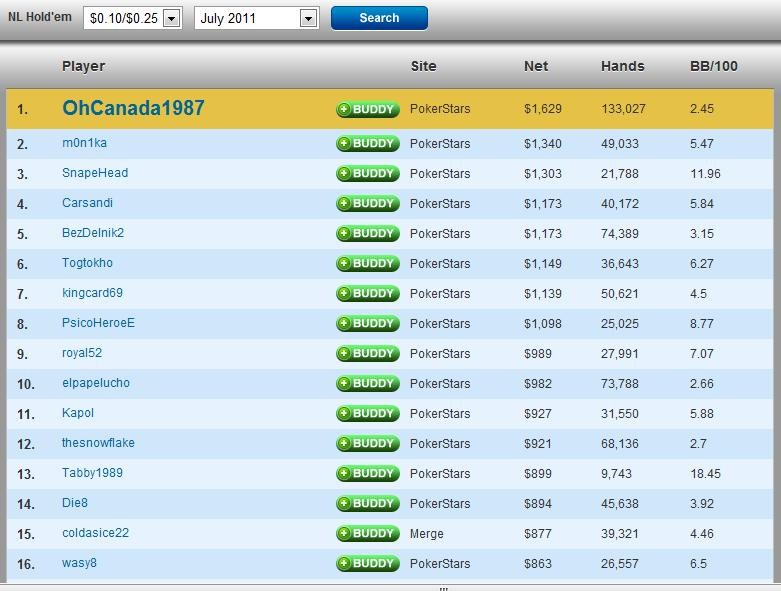The height and width of the screenshot is (591, 781).
Task: Open Tabby1989 player profile link
Action: pyautogui.click(x=92, y=473)
